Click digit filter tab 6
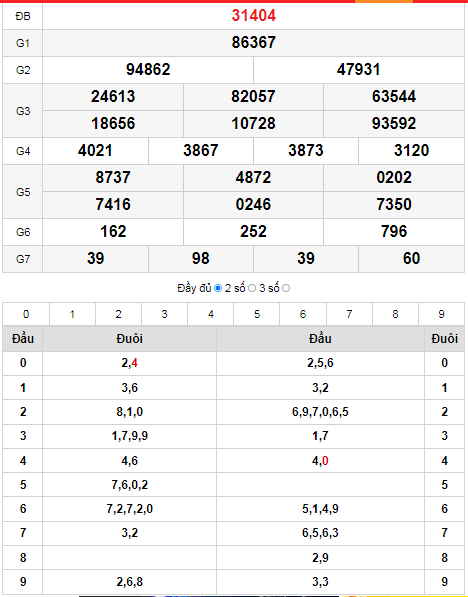This screenshot has width=468, height=597. (x=303, y=314)
